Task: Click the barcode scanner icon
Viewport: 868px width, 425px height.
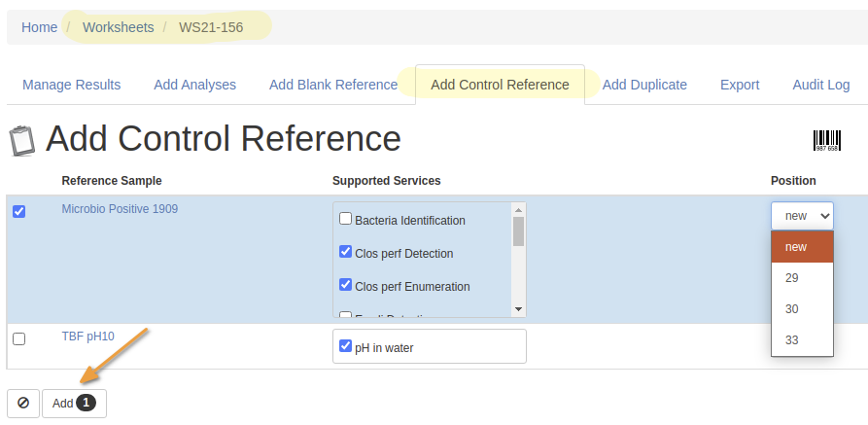Action: pos(826,141)
